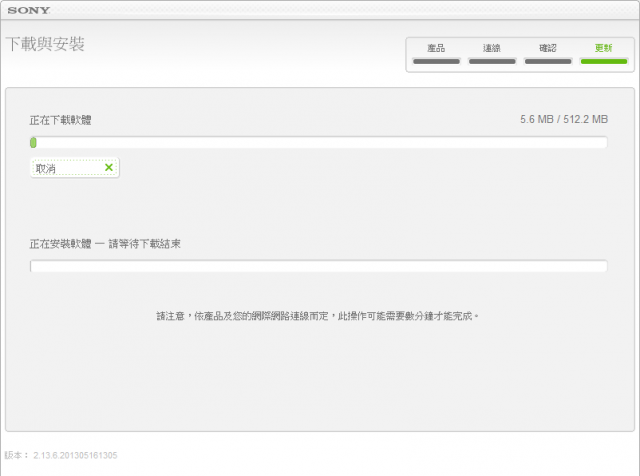The image size is (640, 476).
Task: Click the SONY logo
Action: [x=29, y=10]
